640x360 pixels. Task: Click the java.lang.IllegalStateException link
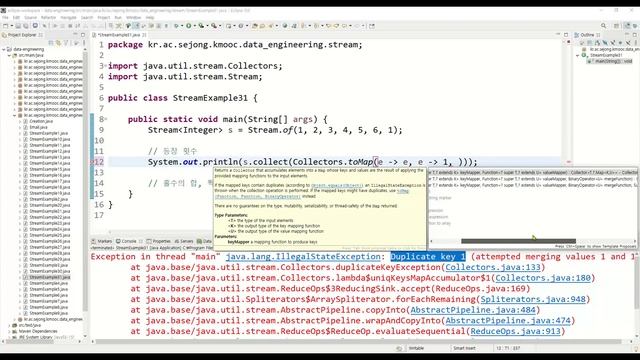(303, 257)
